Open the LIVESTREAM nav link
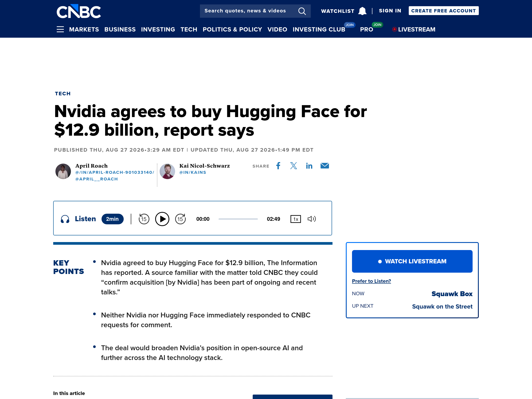 [414, 29]
